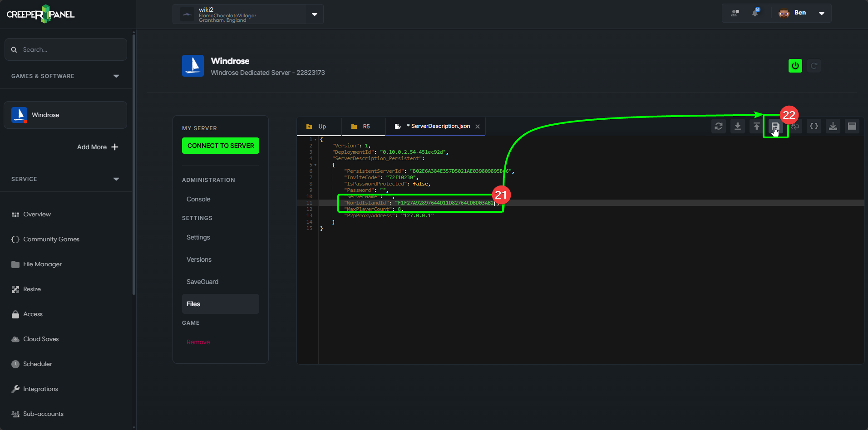Screen dimensions: 868x430
Task: Click the Connect to Server button
Action: click(x=221, y=146)
